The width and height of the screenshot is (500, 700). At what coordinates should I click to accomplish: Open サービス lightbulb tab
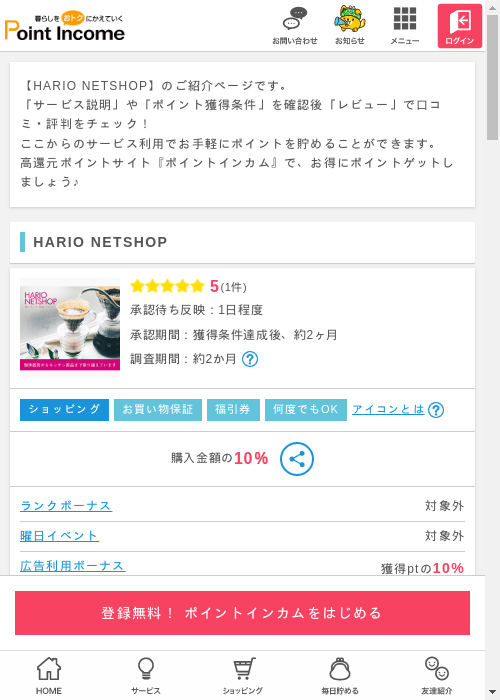(146, 675)
